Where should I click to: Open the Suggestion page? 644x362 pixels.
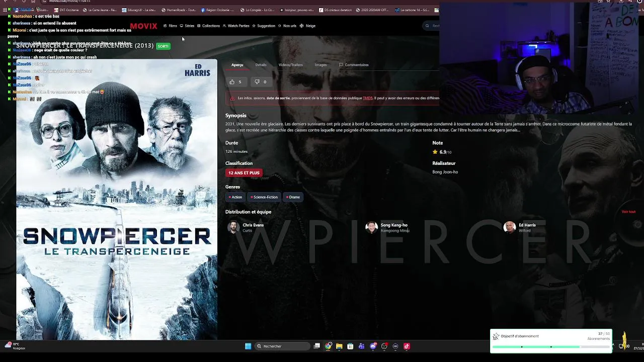coord(264,26)
